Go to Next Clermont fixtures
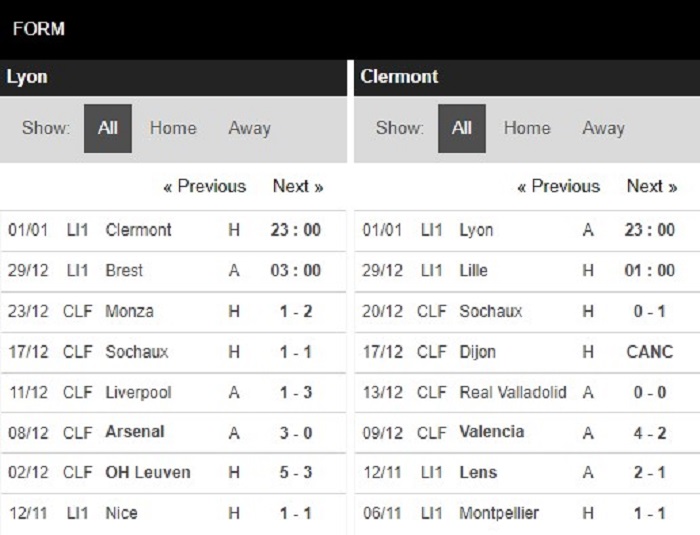Image resolution: width=700 pixels, height=535 pixels. point(652,186)
